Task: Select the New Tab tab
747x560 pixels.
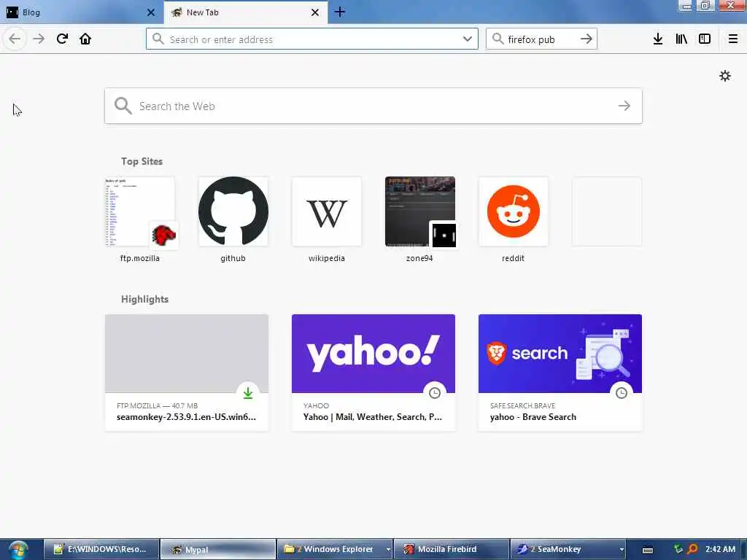Action: coord(245,12)
